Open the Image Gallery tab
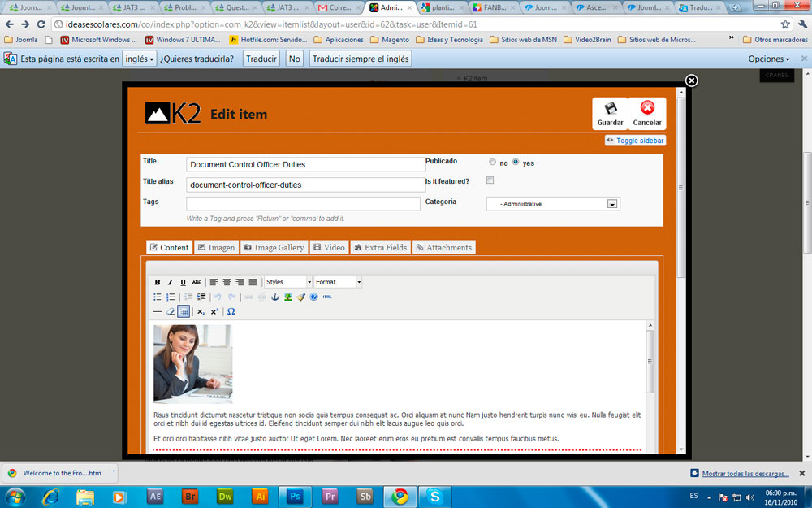The height and width of the screenshot is (508, 812). (274, 247)
